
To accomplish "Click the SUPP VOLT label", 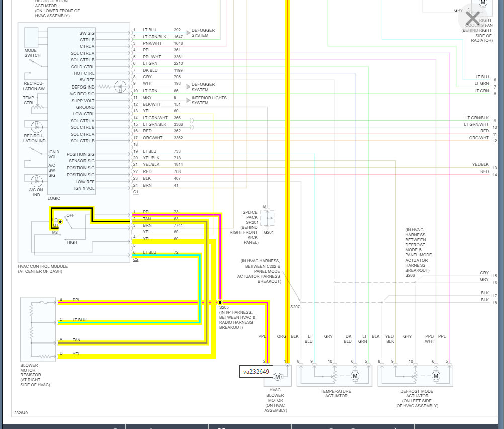I will [x=83, y=101].
